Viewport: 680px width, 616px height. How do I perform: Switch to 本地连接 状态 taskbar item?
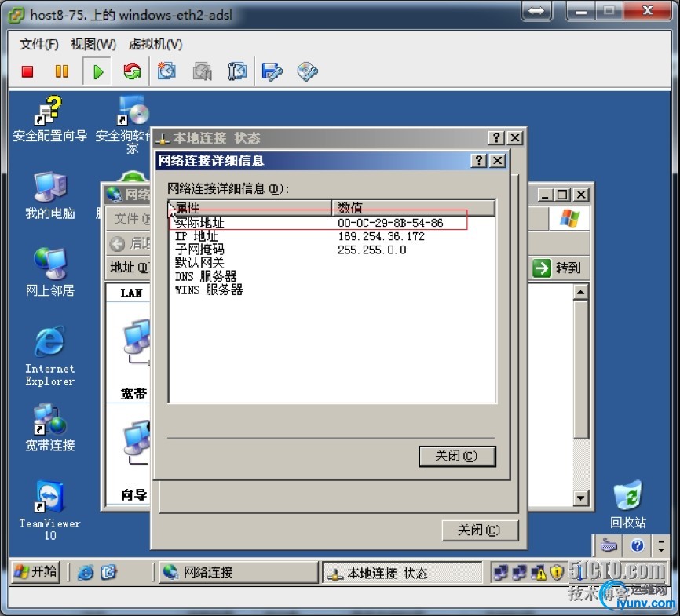(x=402, y=573)
